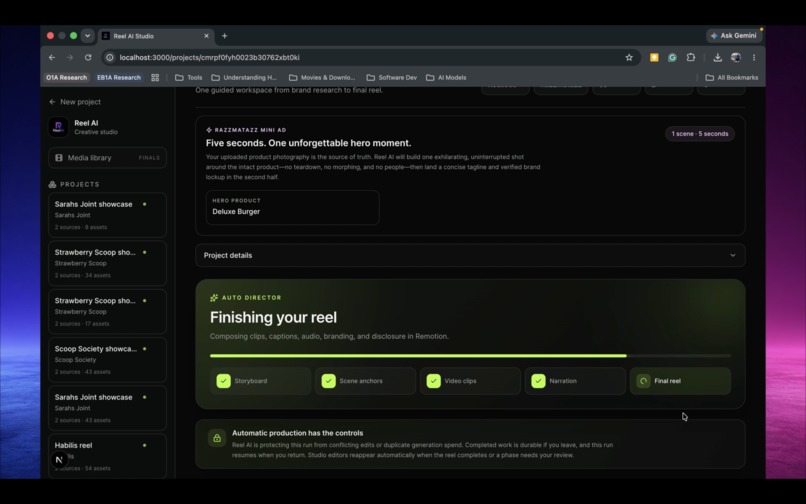Click the Video clips step checkmark
This screenshot has width=806, height=504.
tap(433, 381)
